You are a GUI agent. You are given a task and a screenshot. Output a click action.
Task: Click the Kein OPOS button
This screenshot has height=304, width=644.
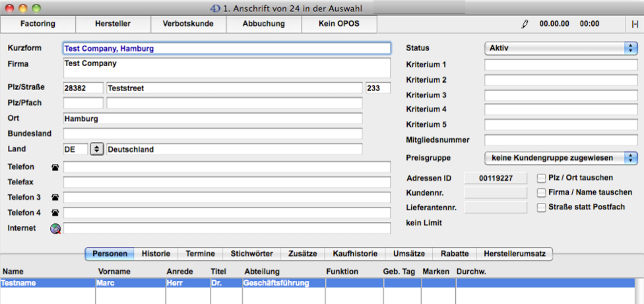(x=339, y=24)
